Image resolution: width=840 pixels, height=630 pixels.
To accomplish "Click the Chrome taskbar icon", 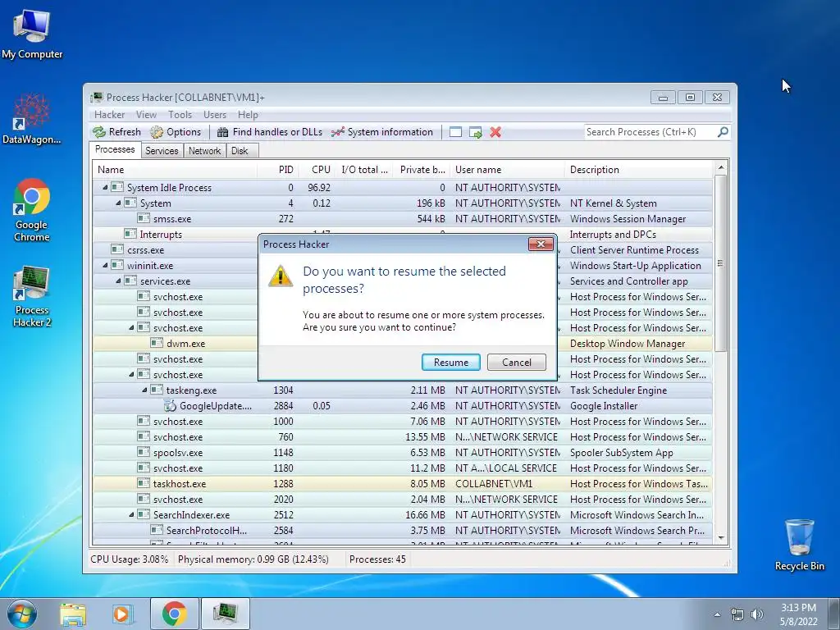I will pyautogui.click(x=174, y=614).
